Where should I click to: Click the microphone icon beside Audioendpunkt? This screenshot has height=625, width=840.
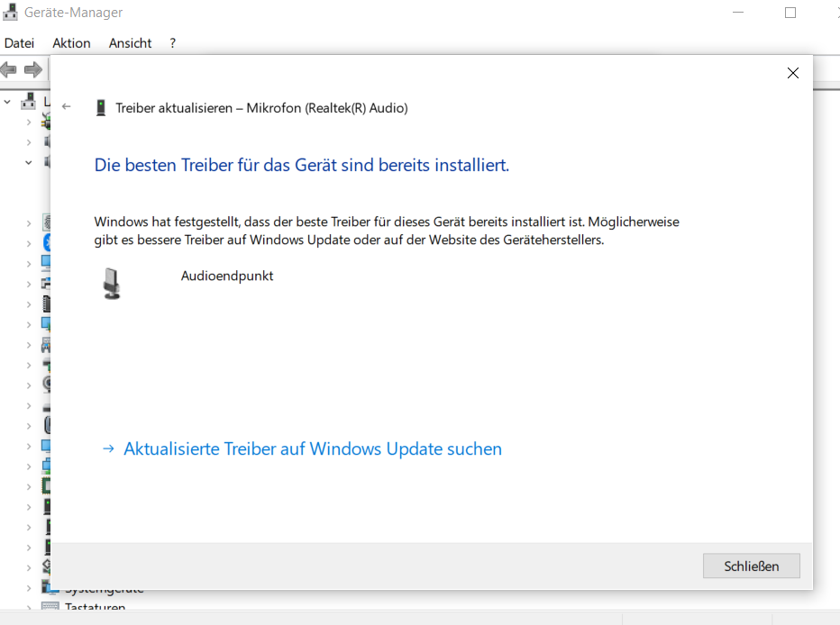(x=111, y=283)
